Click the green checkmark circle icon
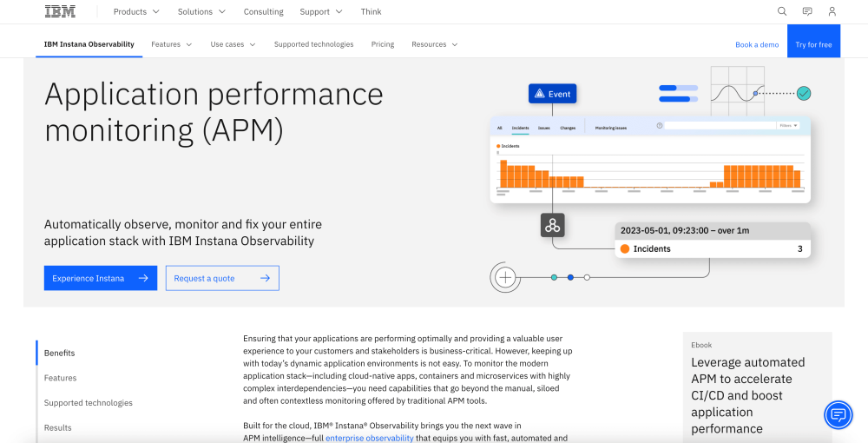The image size is (868, 443). tap(804, 93)
